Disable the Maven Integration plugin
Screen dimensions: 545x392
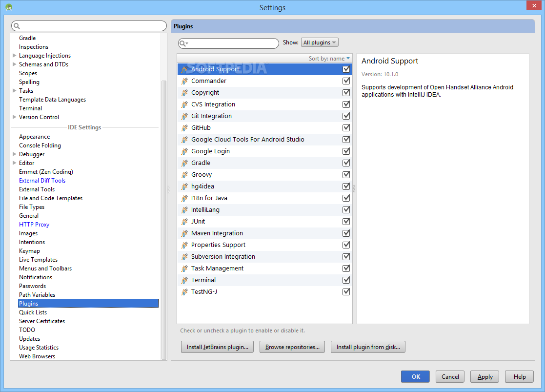346,233
